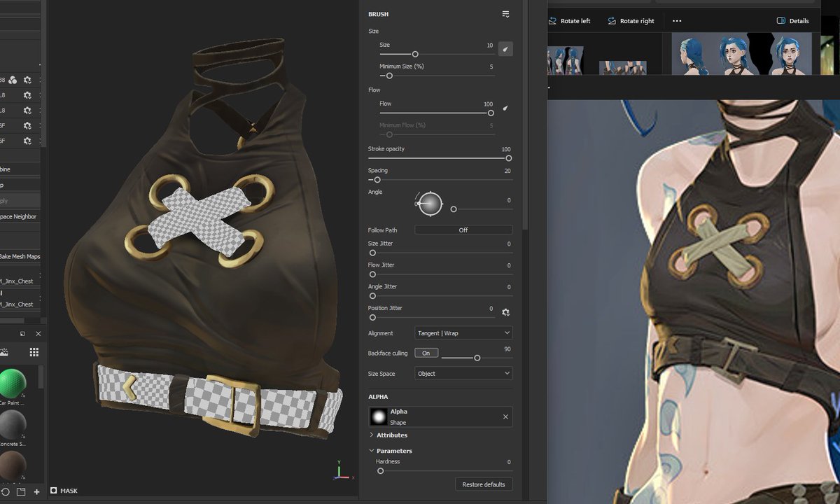Adjust the Hardness slider handle
Viewport: 840px width, 504px height.
click(x=381, y=471)
